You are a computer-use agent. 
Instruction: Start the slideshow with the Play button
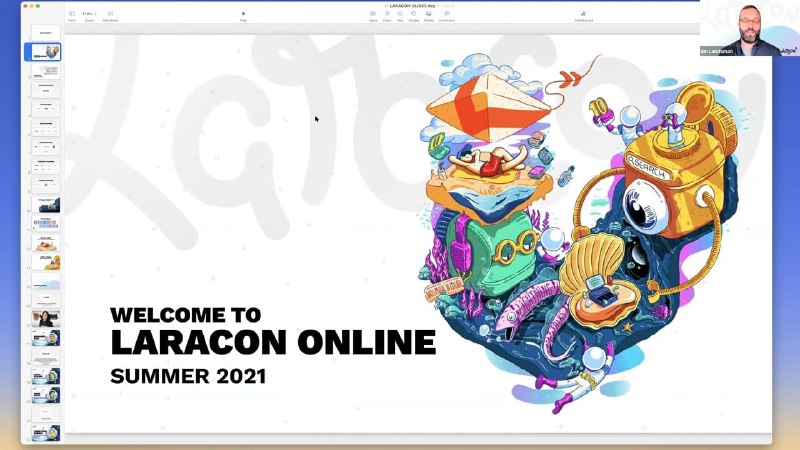(243, 16)
